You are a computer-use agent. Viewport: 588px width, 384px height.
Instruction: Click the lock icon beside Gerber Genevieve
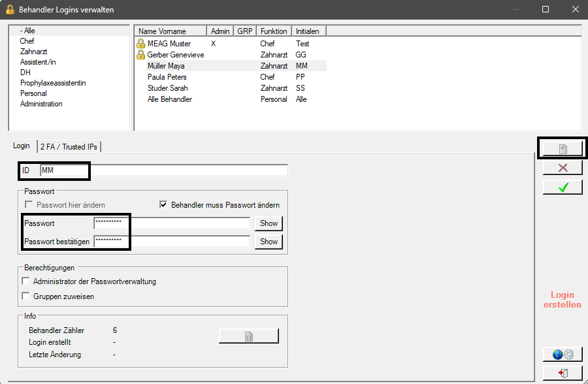click(140, 55)
